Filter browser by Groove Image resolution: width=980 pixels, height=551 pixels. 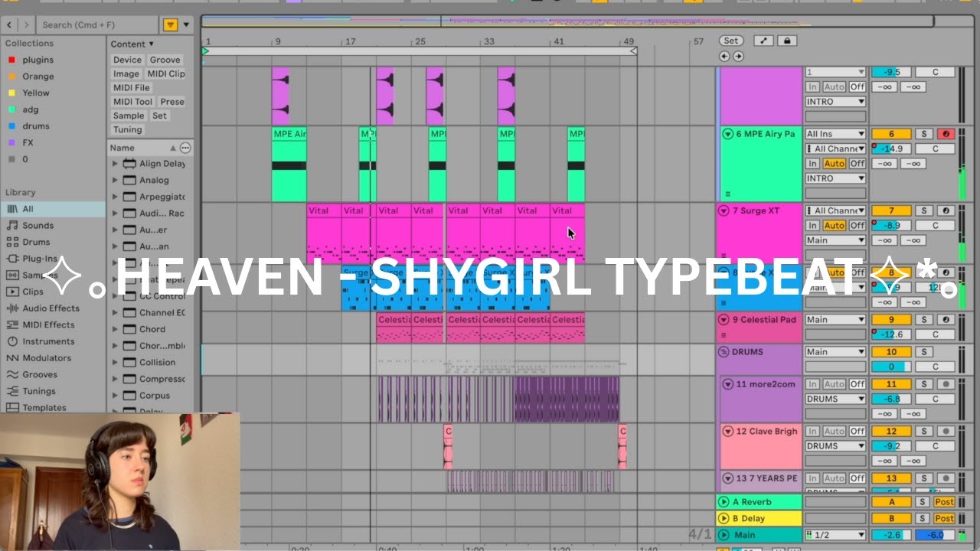point(165,60)
